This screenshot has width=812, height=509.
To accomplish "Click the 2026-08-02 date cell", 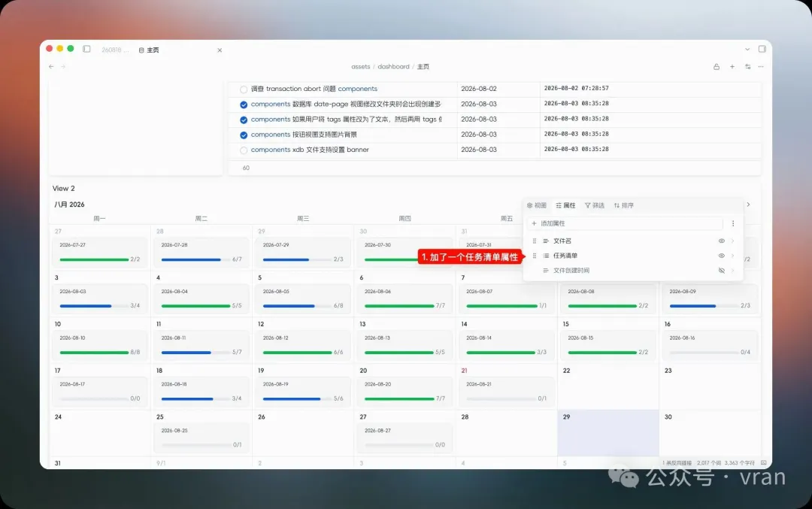I will 478,89.
